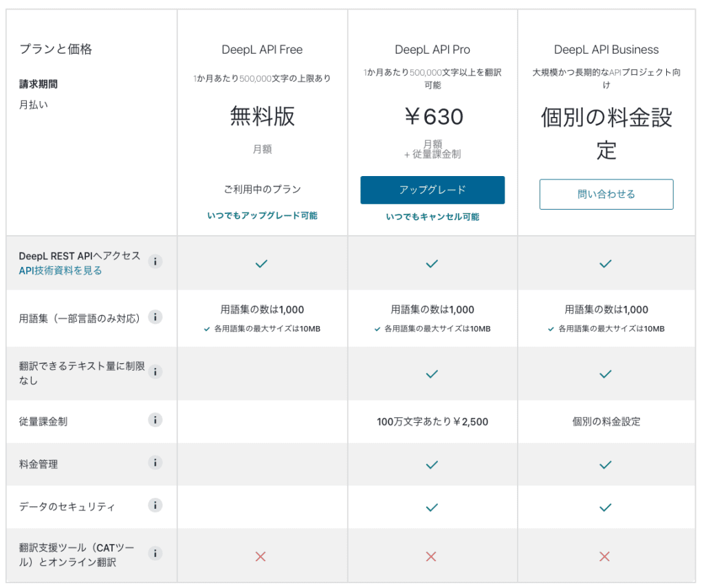Click the ¥630 price text
Screen dimensions: 704x588
(x=432, y=117)
